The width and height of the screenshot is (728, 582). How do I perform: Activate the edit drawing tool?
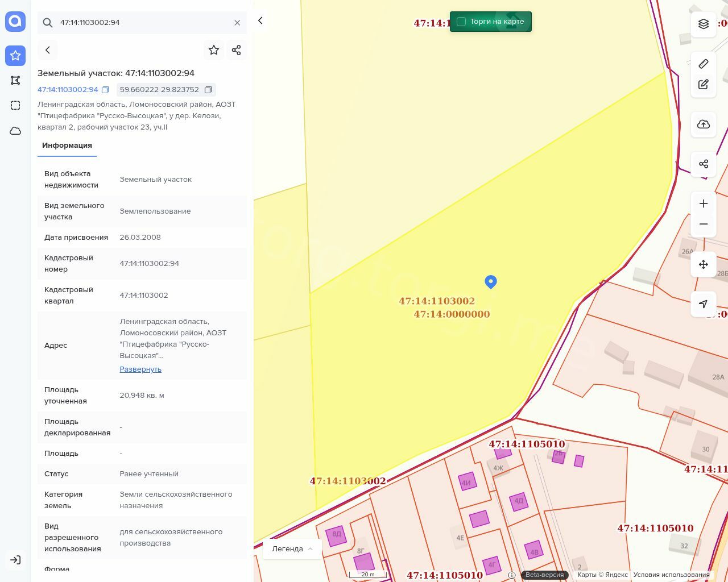[704, 85]
